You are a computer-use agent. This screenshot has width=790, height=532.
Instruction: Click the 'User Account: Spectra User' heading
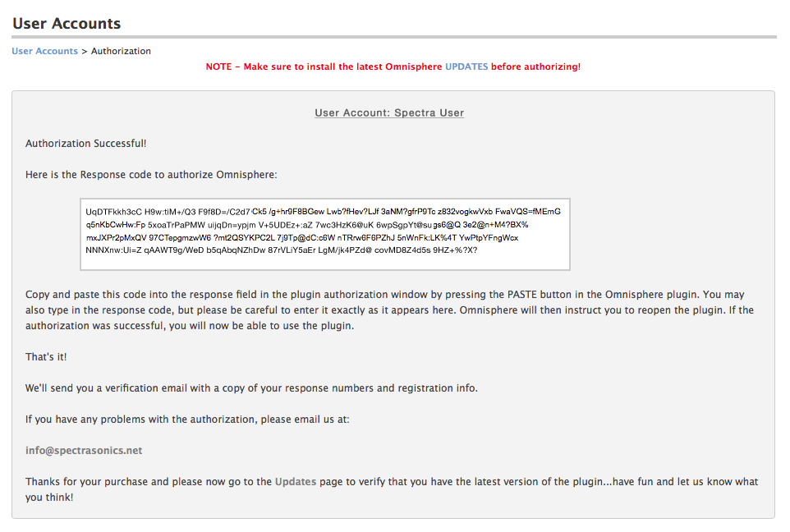coord(389,112)
